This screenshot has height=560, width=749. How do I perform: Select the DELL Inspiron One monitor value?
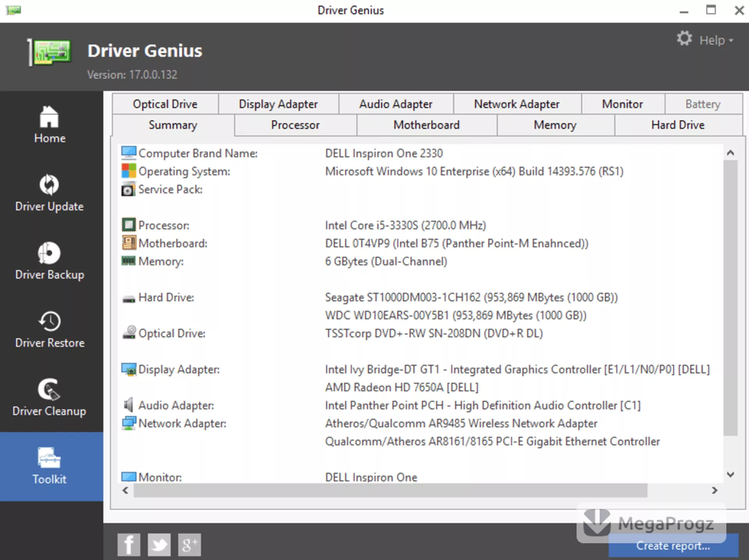pyautogui.click(x=371, y=477)
